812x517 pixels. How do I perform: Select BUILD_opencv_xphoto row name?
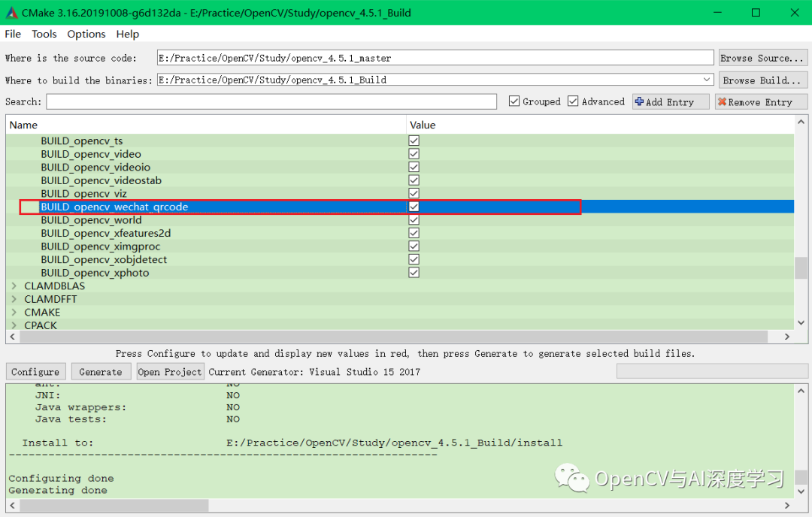(95, 273)
